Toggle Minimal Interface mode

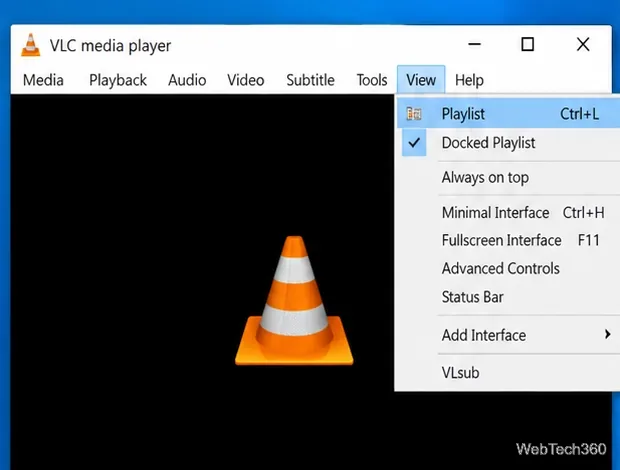pyautogui.click(x=508, y=213)
